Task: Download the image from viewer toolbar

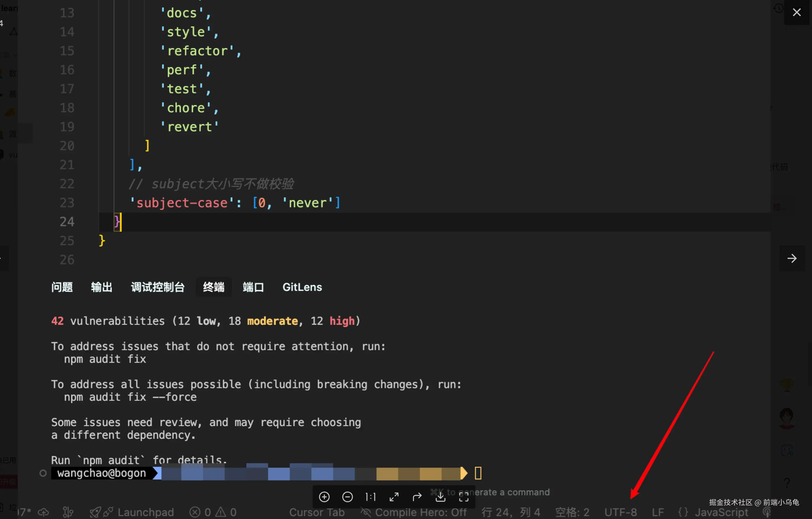Action: click(x=440, y=497)
